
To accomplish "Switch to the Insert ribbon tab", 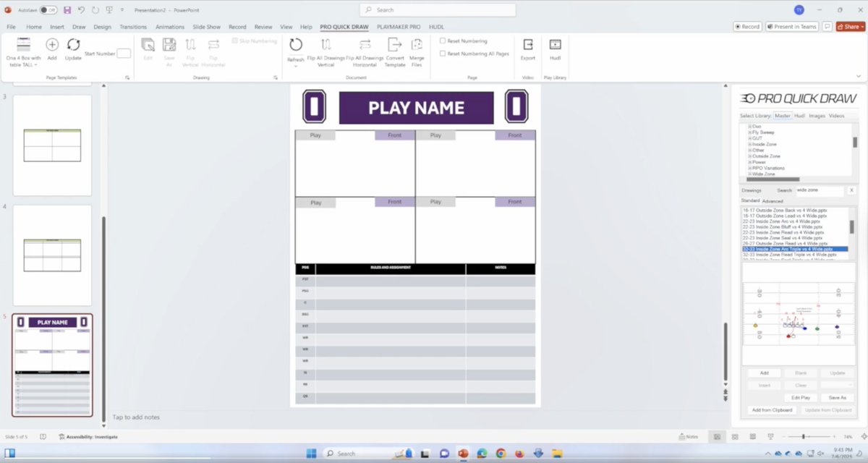I will [x=56, y=27].
